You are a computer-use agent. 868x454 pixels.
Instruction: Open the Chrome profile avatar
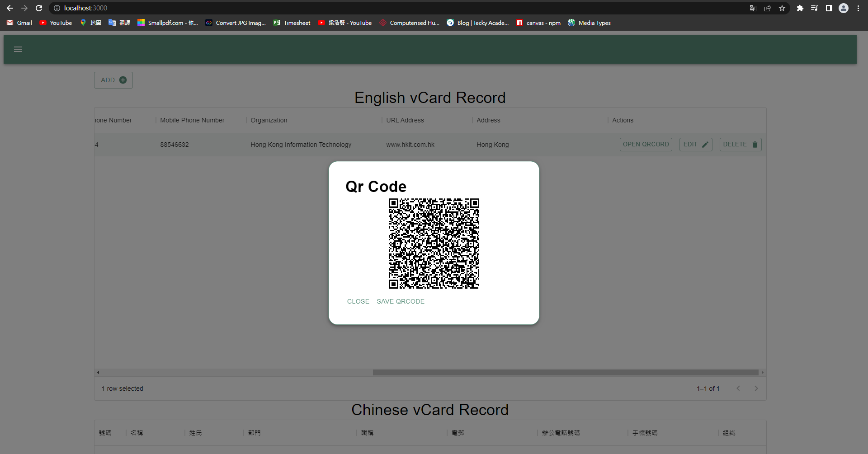pos(844,8)
